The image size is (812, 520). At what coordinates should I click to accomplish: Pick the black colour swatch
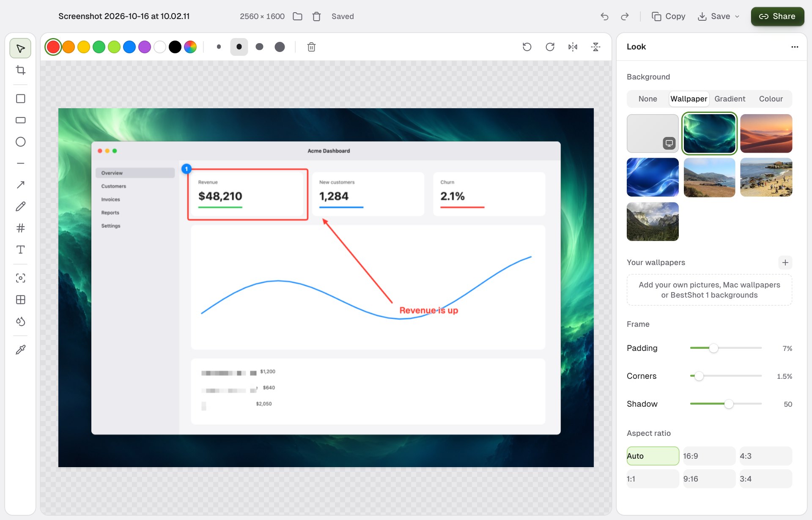pyautogui.click(x=175, y=47)
